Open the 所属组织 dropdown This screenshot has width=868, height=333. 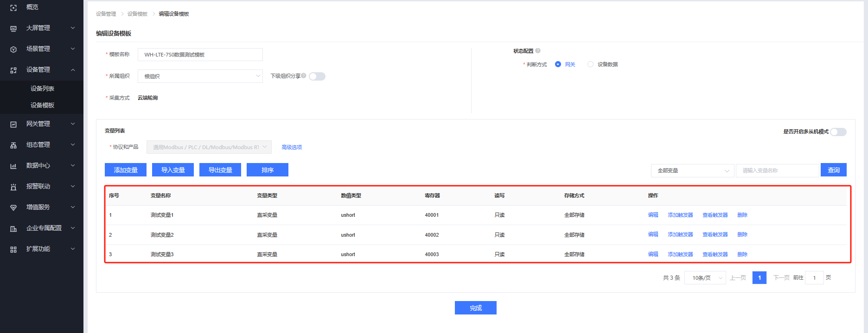(200, 76)
